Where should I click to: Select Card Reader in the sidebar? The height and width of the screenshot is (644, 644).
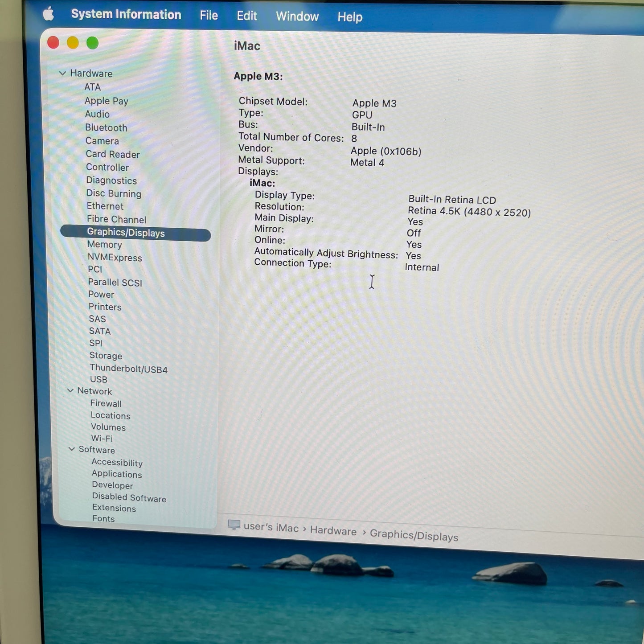tap(113, 154)
